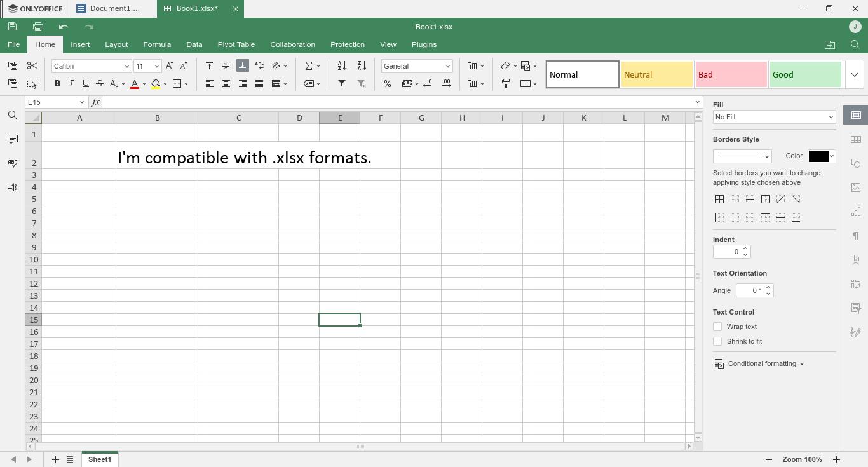Click the Sort ascending icon
868x467 pixels.
pyautogui.click(x=342, y=65)
